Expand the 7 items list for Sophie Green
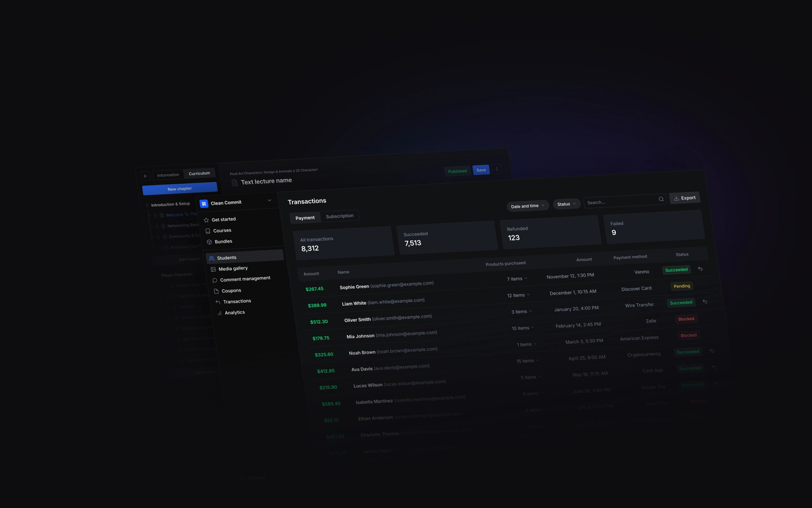812x508 pixels. click(517, 279)
